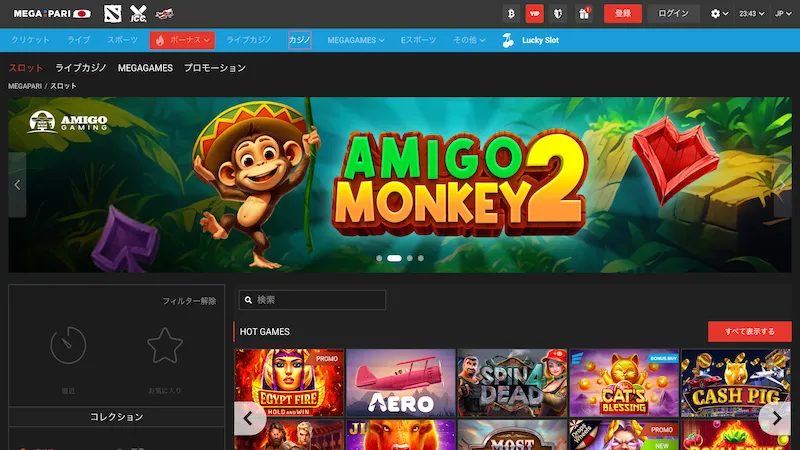Open the JP language dropdown
This screenshot has width=800, height=450.
(783, 14)
